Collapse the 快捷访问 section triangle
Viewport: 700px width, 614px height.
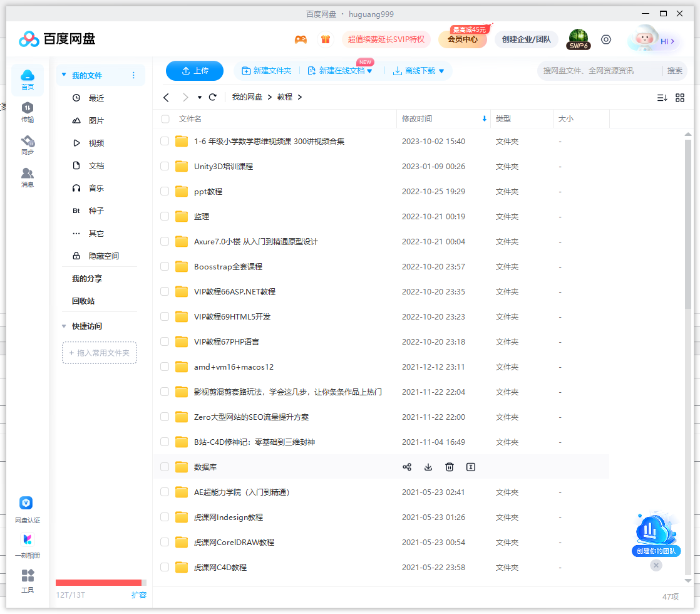(64, 326)
